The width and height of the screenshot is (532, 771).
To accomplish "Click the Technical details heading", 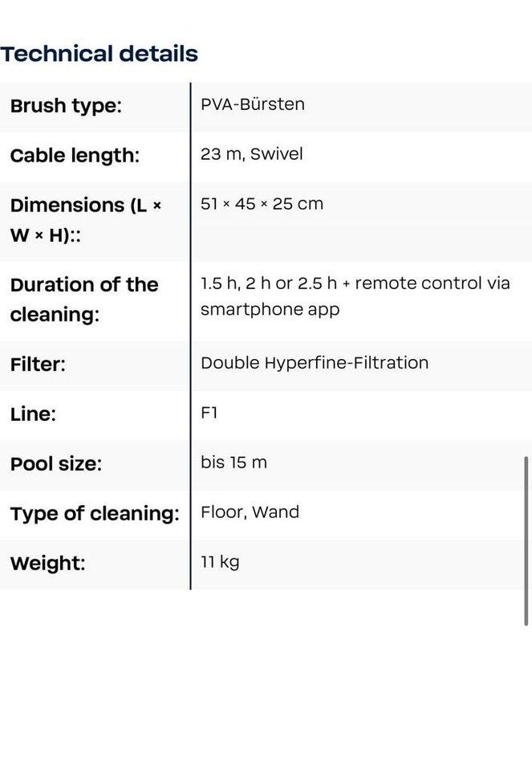I will [x=99, y=54].
